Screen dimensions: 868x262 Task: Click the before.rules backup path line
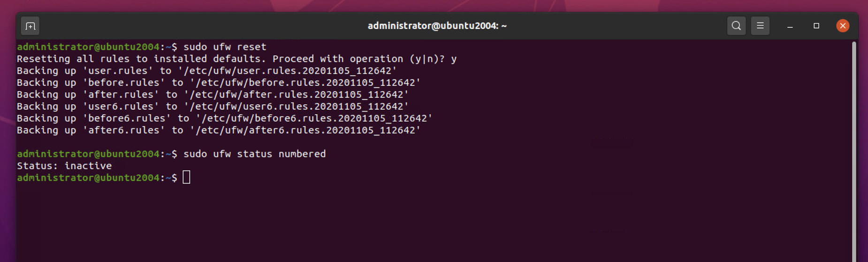click(x=219, y=83)
